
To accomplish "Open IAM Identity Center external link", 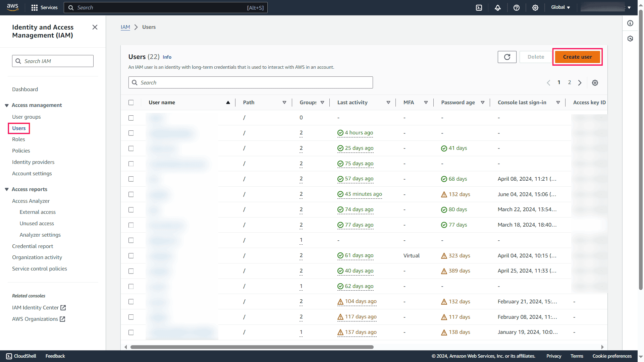I will point(36,307).
